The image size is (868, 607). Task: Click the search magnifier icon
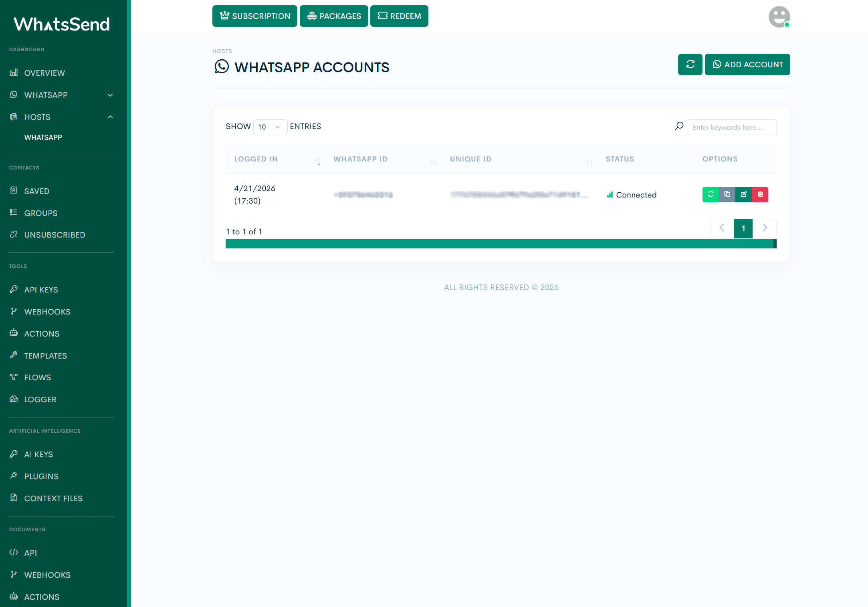pos(679,126)
